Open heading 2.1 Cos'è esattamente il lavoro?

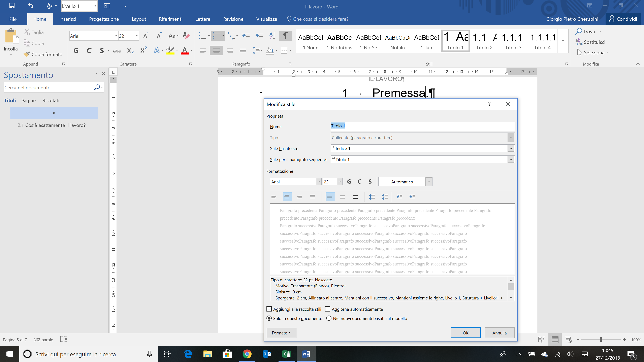pos(52,125)
